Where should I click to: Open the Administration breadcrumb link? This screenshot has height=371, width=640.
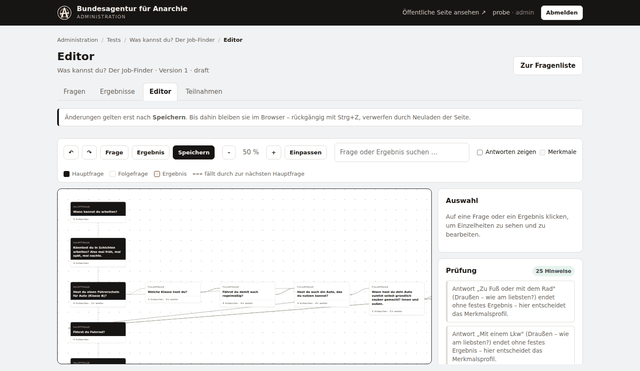pyautogui.click(x=78, y=40)
